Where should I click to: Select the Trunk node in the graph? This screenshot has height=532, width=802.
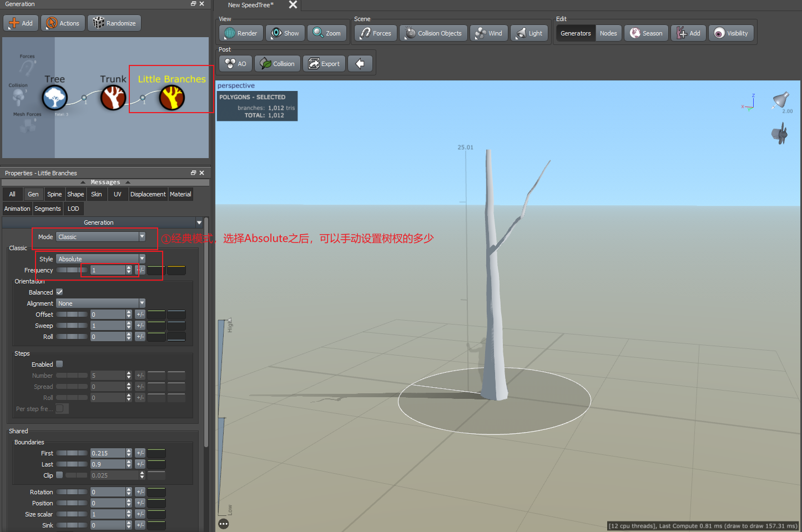point(113,98)
